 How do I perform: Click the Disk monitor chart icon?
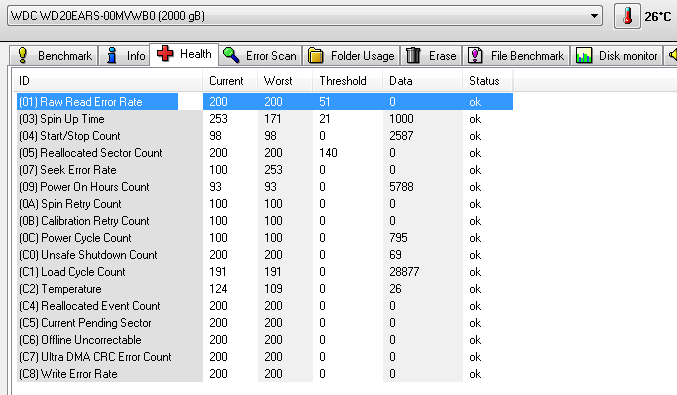(584, 56)
